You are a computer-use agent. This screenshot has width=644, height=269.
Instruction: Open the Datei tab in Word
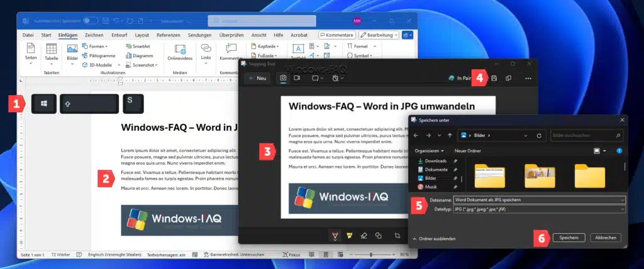tap(28, 35)
